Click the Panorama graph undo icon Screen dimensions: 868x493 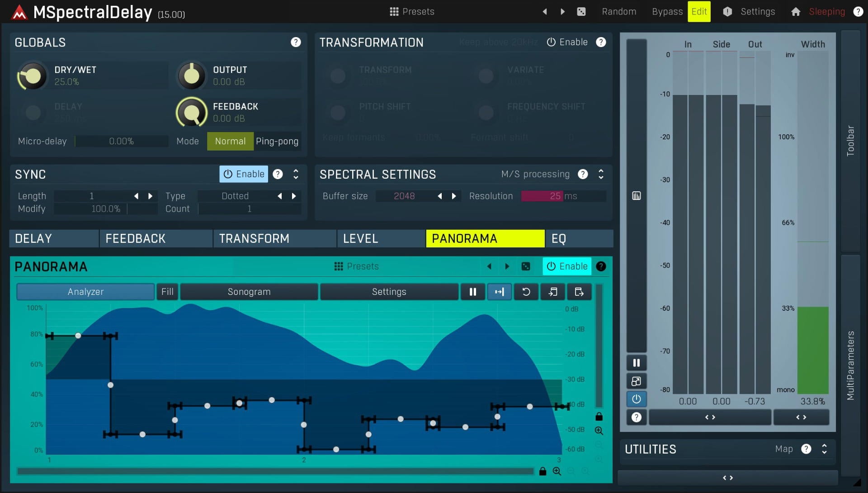click(x=526, y=292)
